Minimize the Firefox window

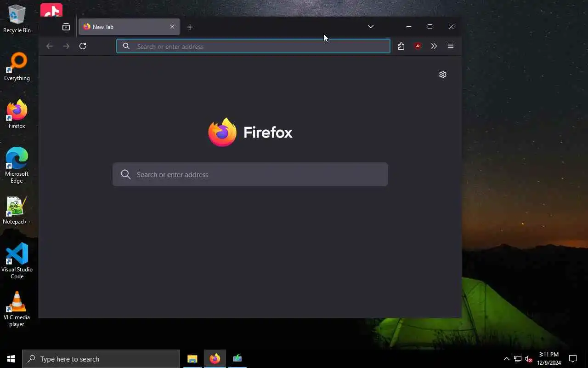click(x=408, y=27)
